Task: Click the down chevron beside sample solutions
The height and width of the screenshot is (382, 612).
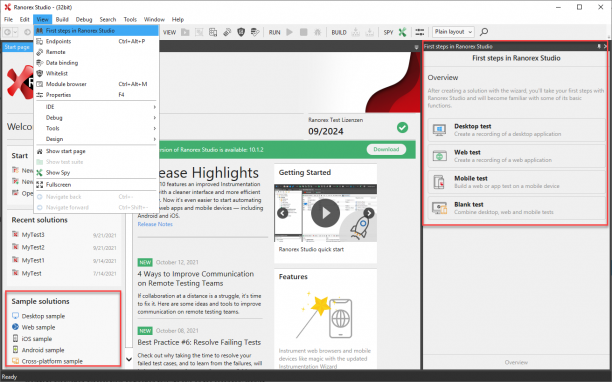Action: [x=128, y=359]
